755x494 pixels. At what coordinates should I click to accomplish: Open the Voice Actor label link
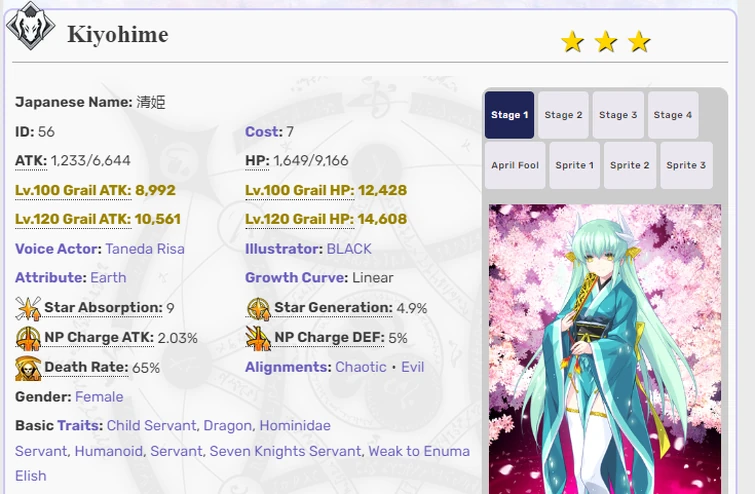56,249
